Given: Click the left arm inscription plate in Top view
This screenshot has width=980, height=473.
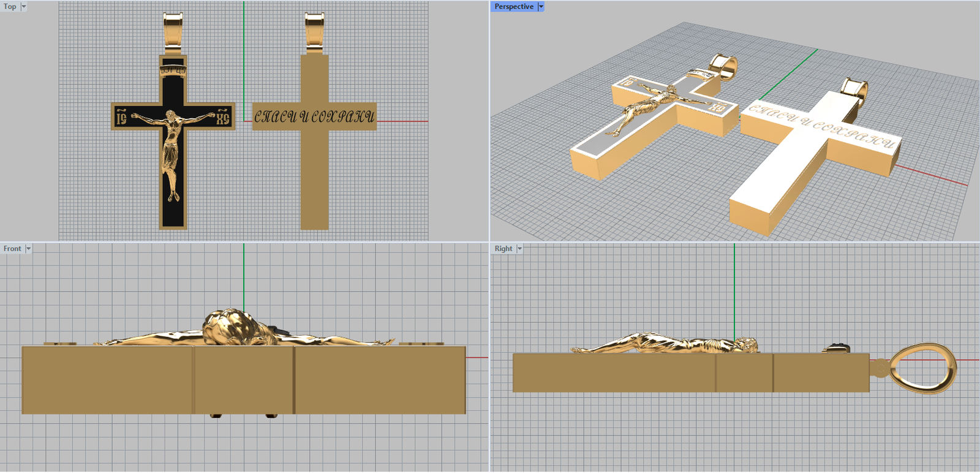Looking at the screenshot, I should coord(121,116).
